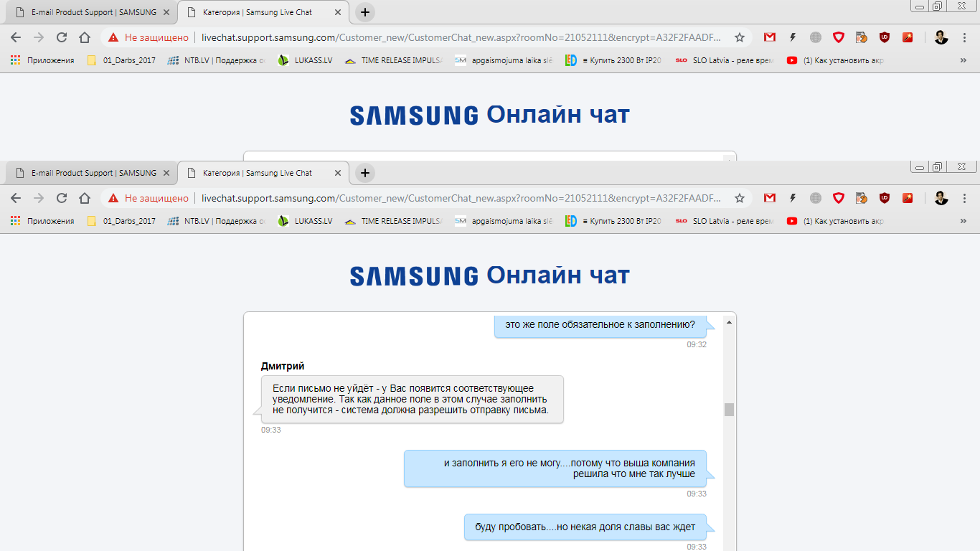Reload the page in the front browser window
Image resolution: width=980 pixels, height=551 pixels.
click(x=62, y=198)
